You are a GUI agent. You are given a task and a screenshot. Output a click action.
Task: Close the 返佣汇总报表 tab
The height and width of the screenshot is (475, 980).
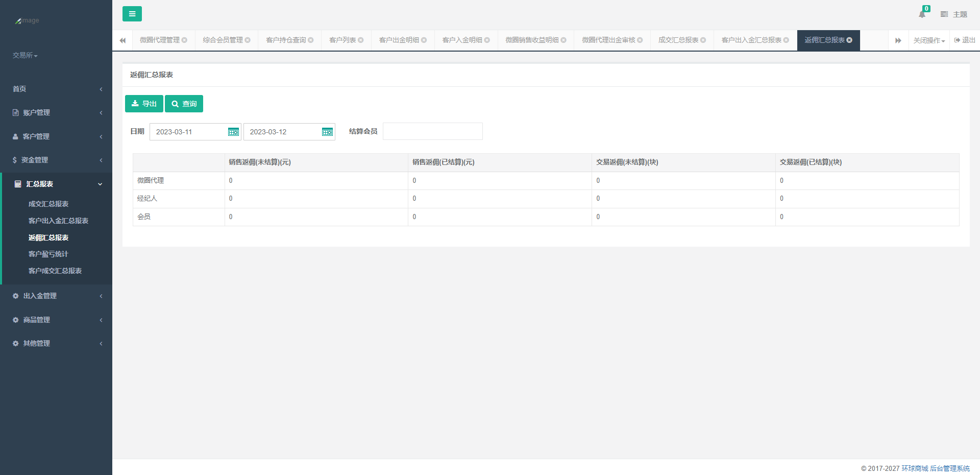(x=849, y=40)
